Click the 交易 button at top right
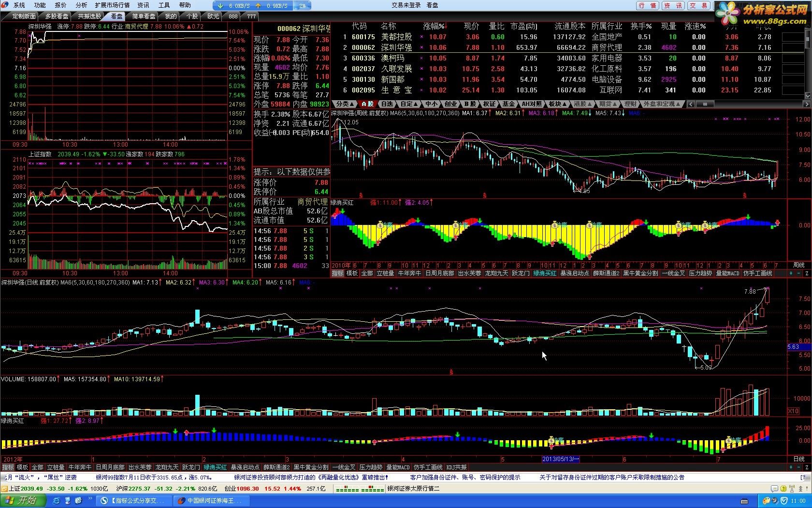 pos(698,6)
